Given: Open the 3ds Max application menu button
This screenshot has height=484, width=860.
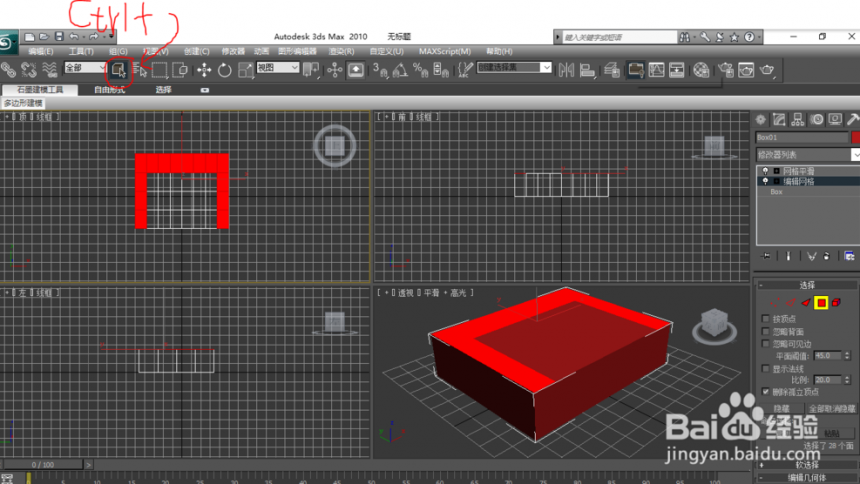Looking at the screenshot, I should pyautogui.click(x=8, y=43).
